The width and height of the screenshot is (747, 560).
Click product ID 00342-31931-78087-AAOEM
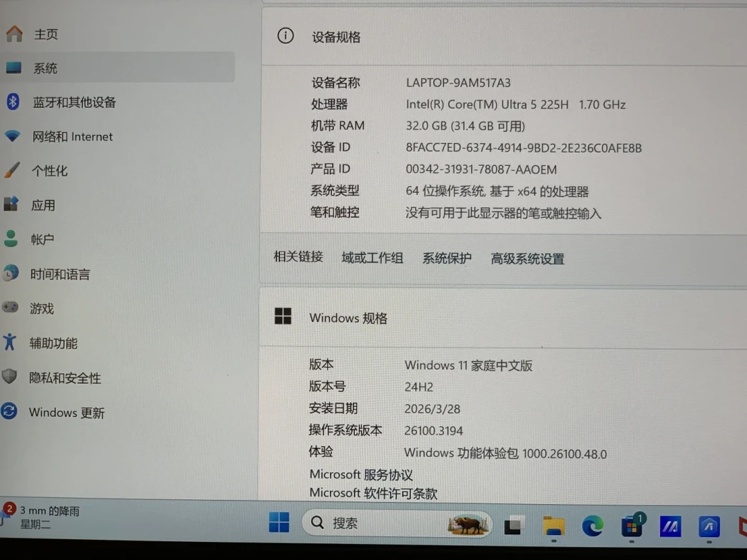coord(481,169)
